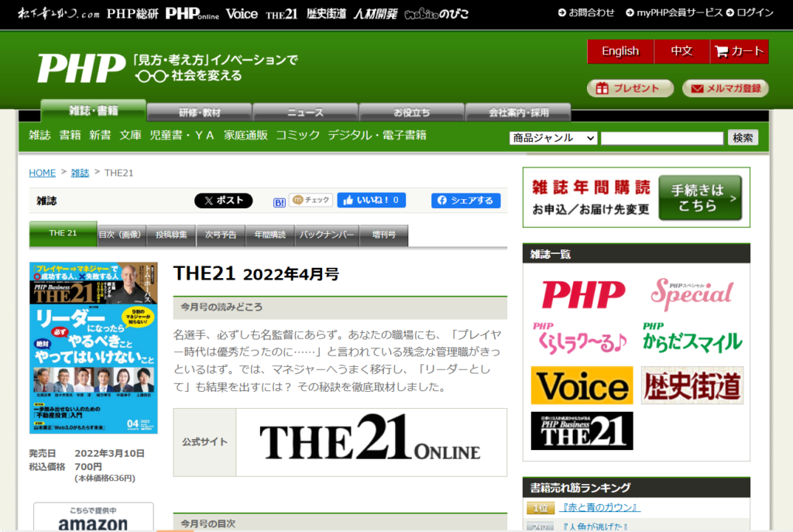This screenshot has height=532, width=793.
Task: Click THE21 April 2022 cover thumbnail
Action: [x=94, y=348]
